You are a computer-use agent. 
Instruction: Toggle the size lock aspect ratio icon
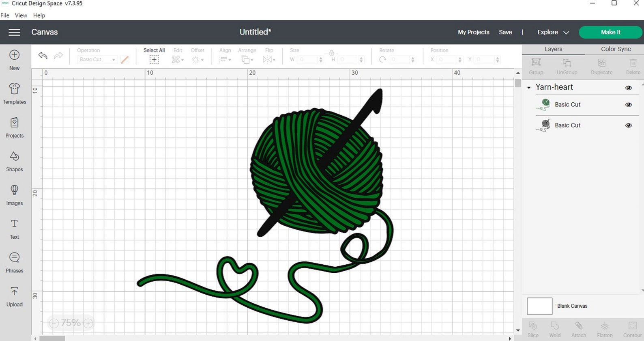[331, 53]
